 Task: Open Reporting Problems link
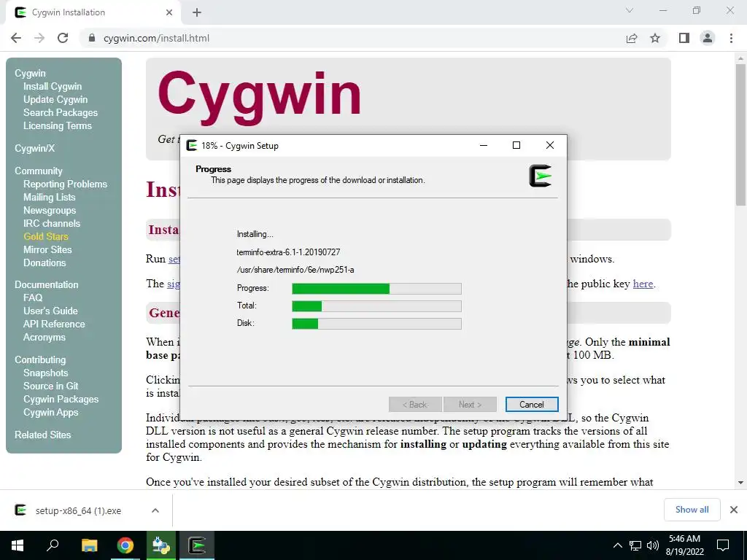(x=65, y=184)
